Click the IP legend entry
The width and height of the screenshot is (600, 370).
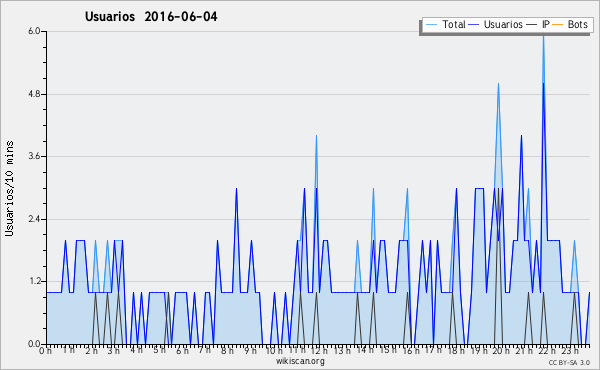click(538, 24)
